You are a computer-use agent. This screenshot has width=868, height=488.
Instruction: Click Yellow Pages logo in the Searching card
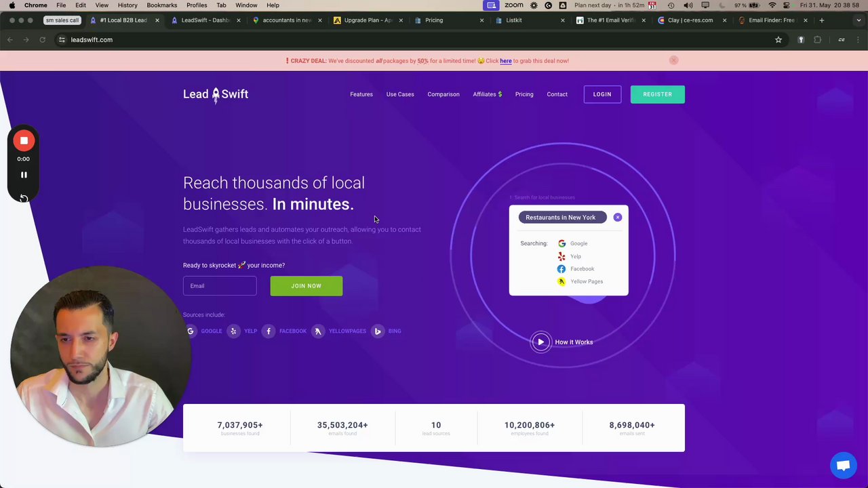point(561,281)
